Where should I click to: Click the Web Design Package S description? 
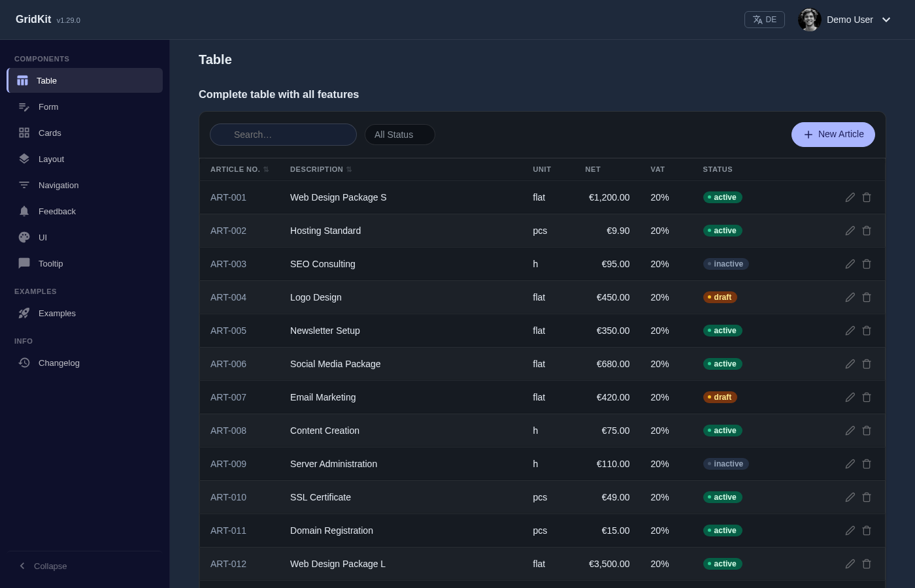pyautogui.click(x=339, y=197)
